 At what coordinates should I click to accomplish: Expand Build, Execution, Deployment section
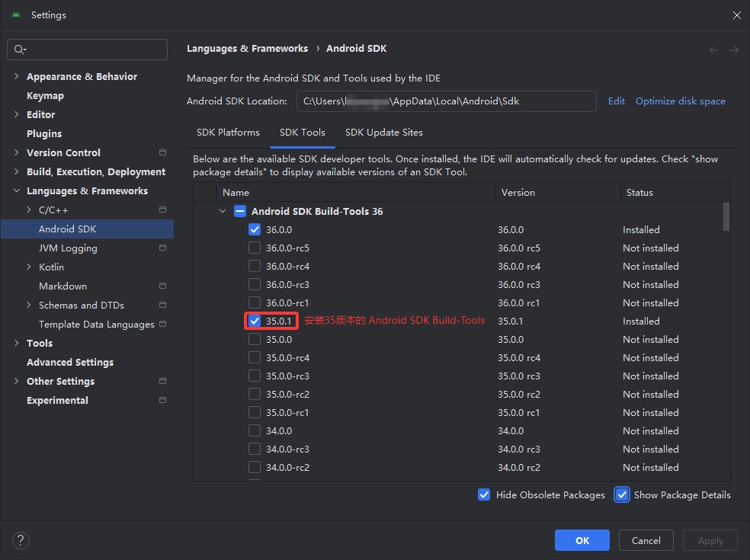[x=17, y=171]
